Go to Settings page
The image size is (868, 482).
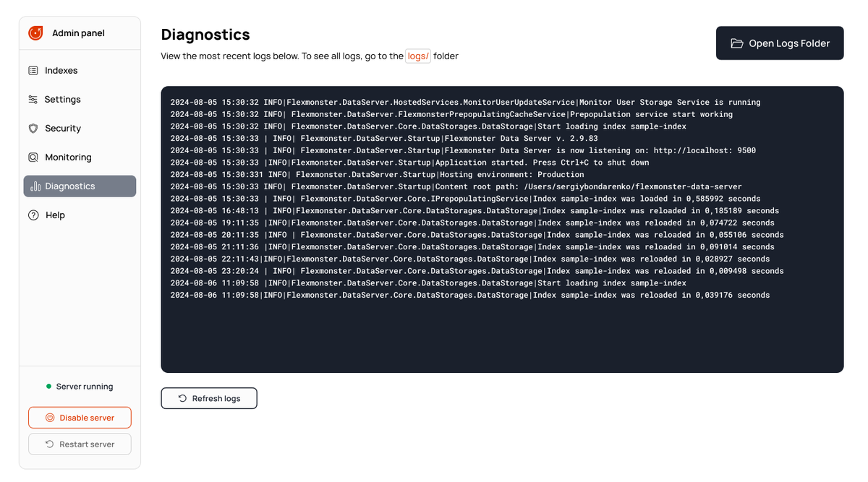coord(80,100)
